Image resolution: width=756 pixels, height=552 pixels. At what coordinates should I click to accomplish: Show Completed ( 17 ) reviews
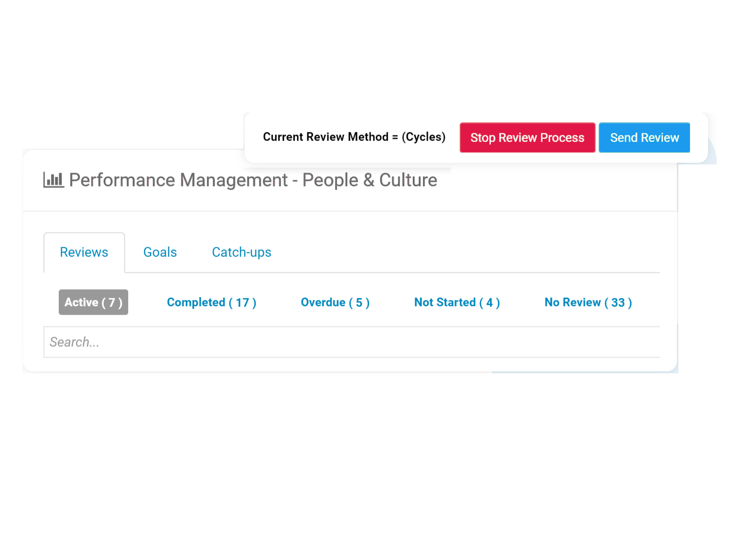pos(211,302)
